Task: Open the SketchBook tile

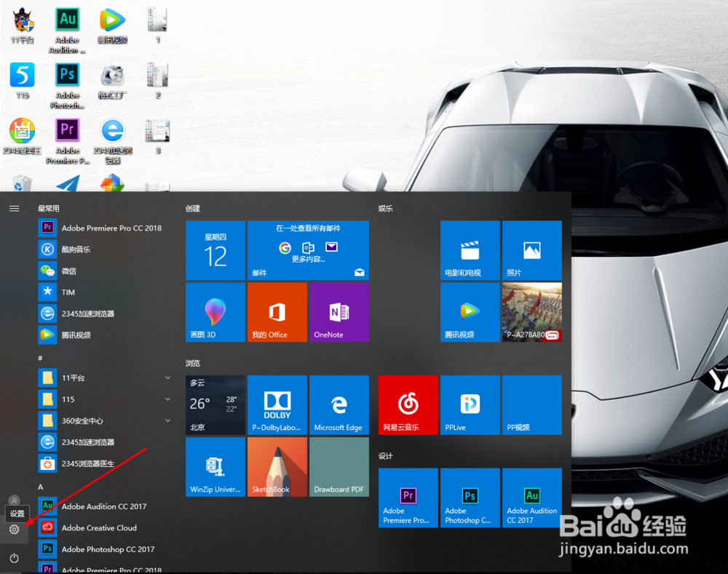Action: click(x=277, y=467)
